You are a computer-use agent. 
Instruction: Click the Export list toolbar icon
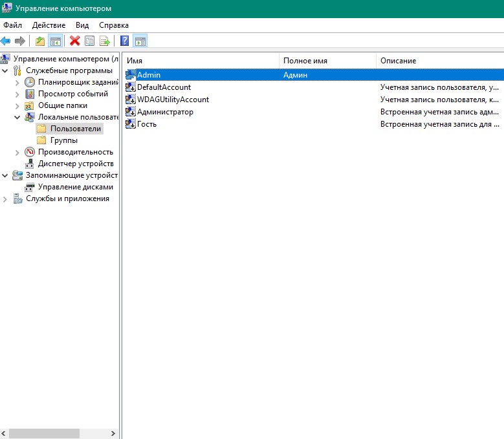[x=104, y=41]
